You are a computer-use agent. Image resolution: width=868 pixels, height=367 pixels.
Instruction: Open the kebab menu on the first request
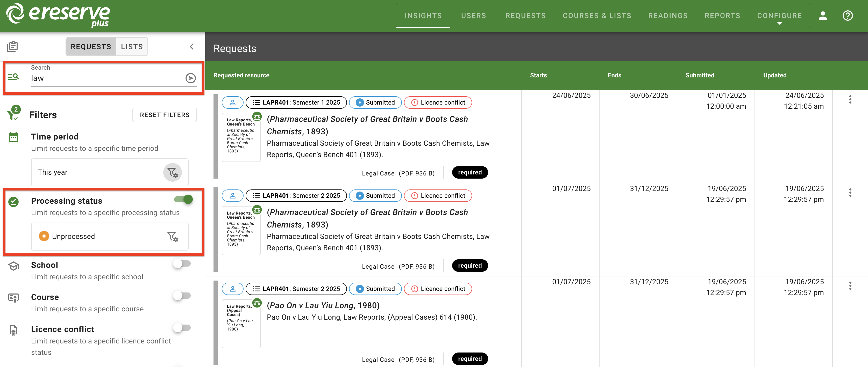850,99
